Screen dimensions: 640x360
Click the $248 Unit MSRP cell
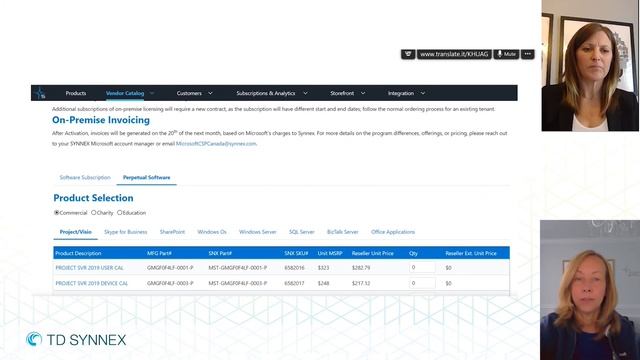point(323,283)
